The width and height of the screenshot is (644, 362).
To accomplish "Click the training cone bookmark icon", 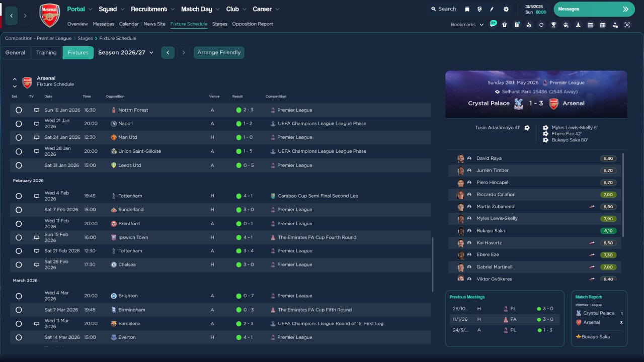I will tap(578, 25).
